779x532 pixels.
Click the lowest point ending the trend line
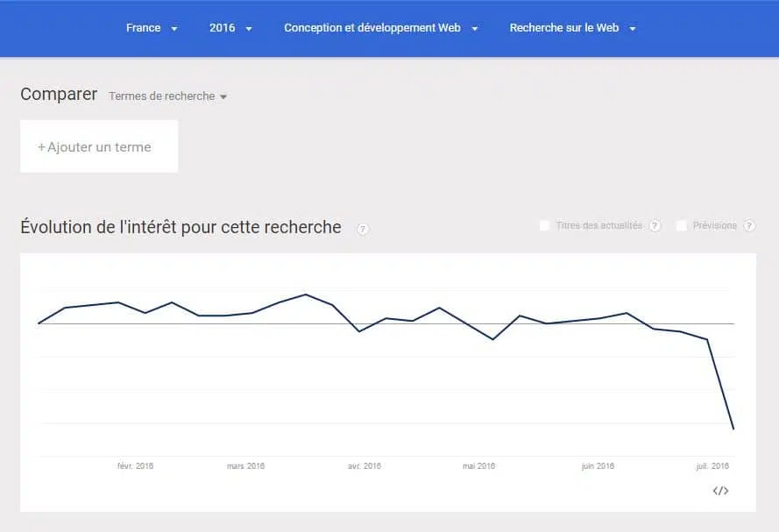point(733,429)
